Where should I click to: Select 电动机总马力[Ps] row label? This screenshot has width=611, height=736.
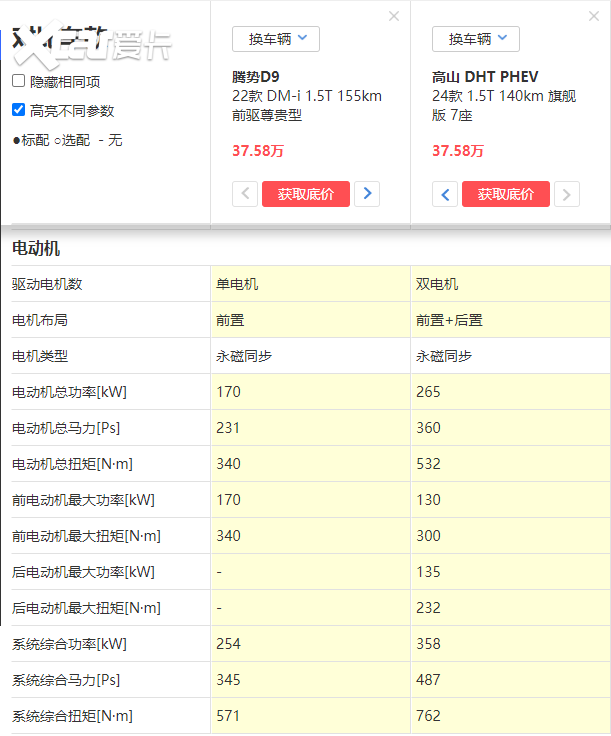[x=66, y=428]
